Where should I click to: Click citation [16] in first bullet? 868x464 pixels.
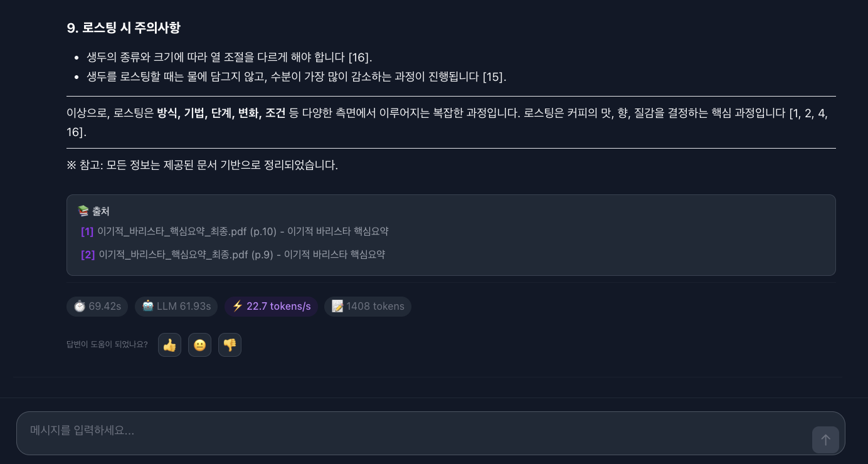coord(360,58)
